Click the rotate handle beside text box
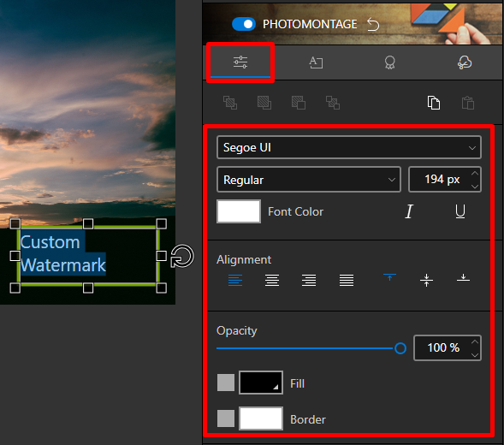Viewport: 504px width, 445px height. pos(182,256)
